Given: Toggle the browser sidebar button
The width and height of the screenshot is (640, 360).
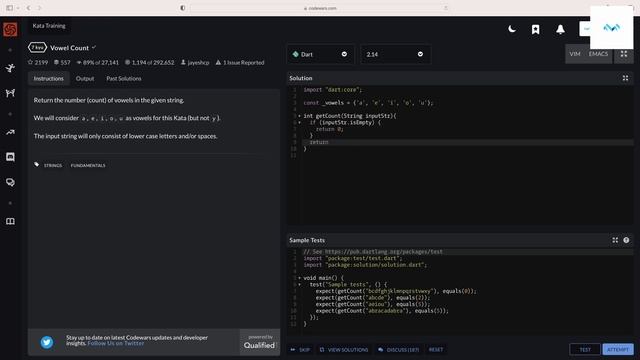Looking at the screenshot, I should 9,8.
